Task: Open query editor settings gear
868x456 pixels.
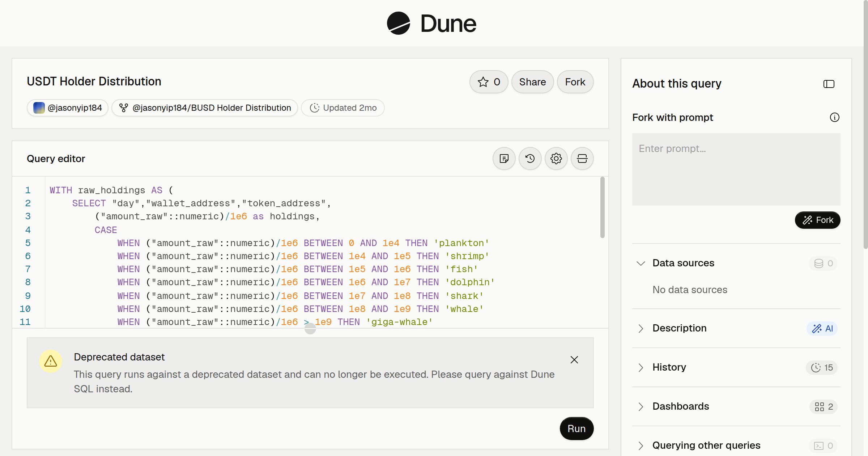Action: click(556, 159)
